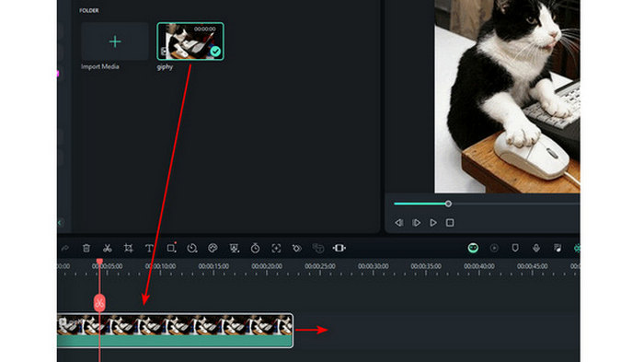This screenshot has width=644, height=362.
Task: Click the delete trash icon in timeline toolbar
Action: [x=86, y=248]
